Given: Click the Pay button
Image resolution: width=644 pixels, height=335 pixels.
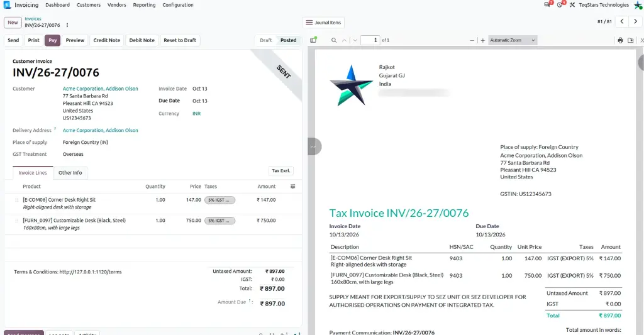Looking at the screenshot, I should [53, 40].
